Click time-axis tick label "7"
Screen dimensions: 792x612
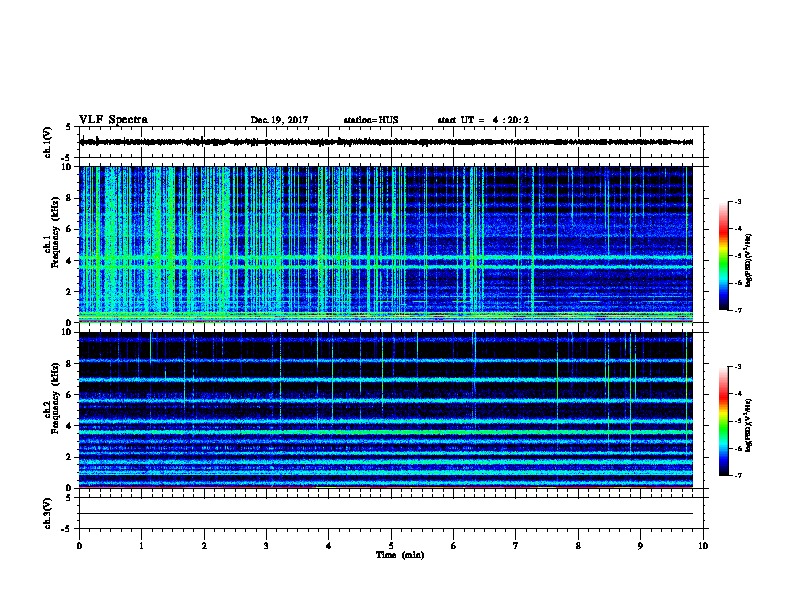516,545
